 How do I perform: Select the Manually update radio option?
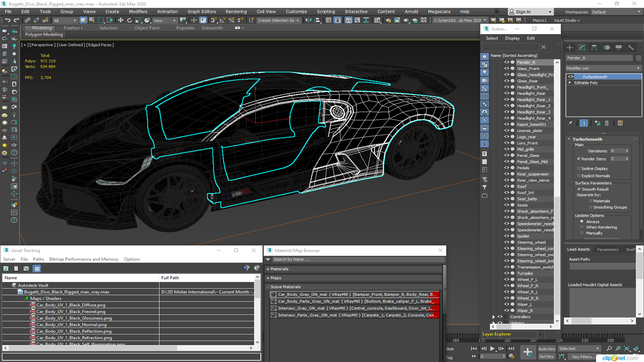tap(582, 233)
